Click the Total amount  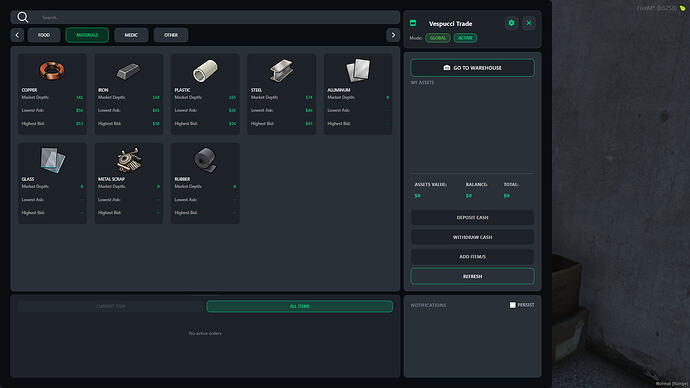pyautogui.click(x=507, y=196)
